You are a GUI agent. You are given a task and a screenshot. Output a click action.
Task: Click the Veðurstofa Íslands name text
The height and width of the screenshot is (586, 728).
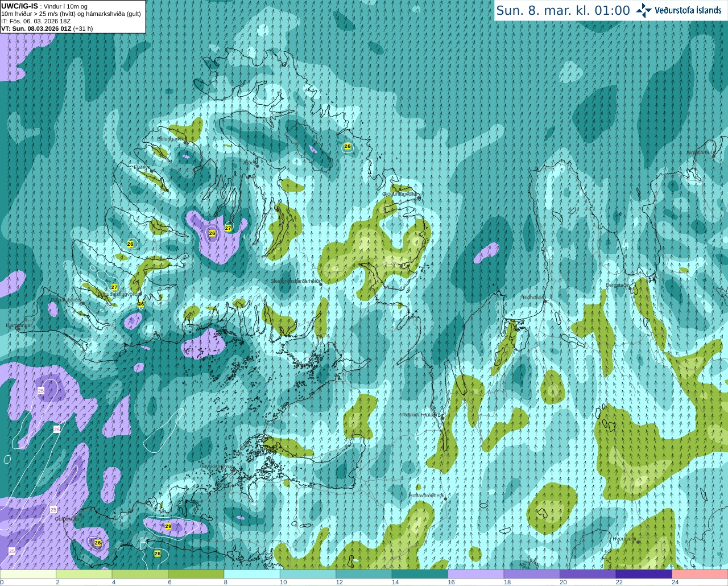coord(688,10)
